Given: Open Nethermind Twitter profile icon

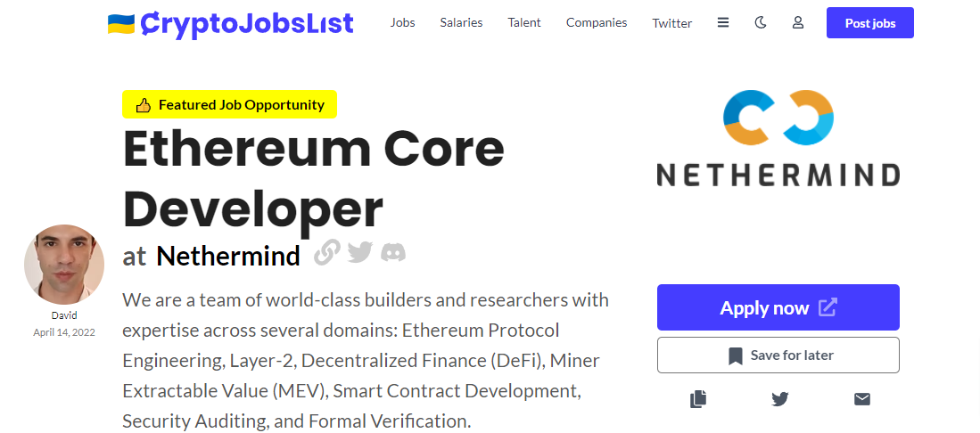Looking at the screenshot, I should [x=360, y=252].
